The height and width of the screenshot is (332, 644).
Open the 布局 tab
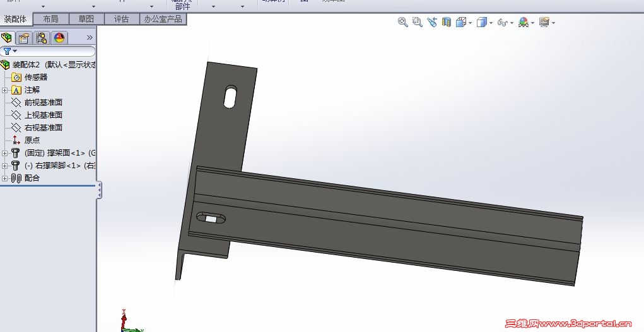[x=50, y=19]
